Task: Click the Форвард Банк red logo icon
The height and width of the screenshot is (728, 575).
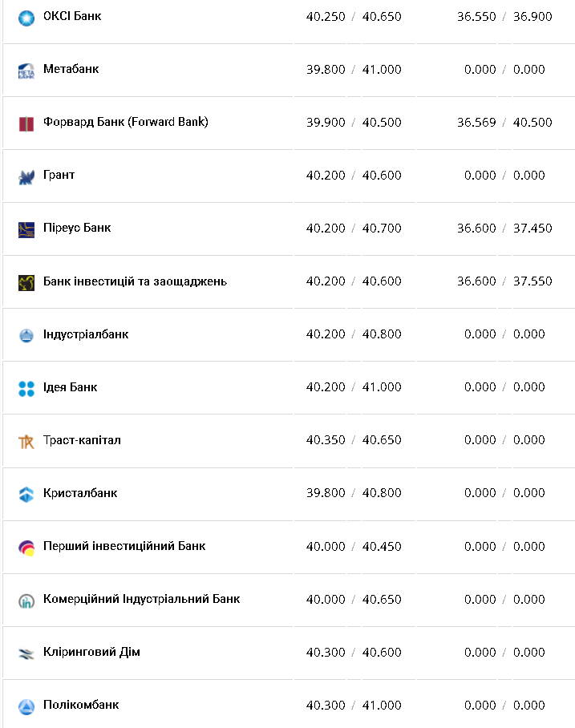Action: tap(26, 123)
